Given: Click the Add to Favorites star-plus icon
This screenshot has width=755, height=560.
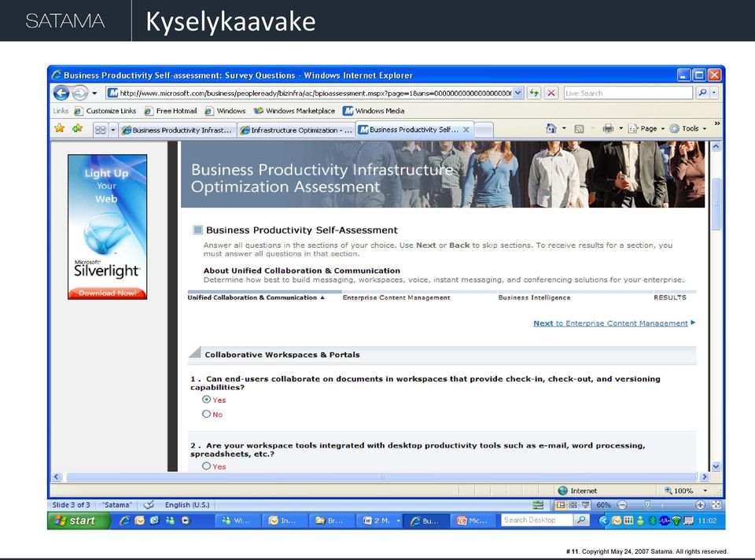Looking at the screenshot, I should point(77,128).
